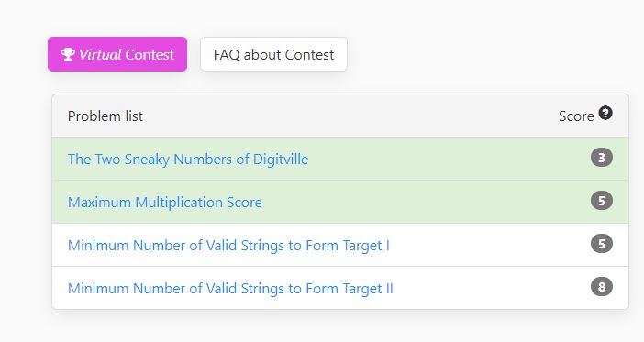Click the Problem list table header bar

point(340,116)
